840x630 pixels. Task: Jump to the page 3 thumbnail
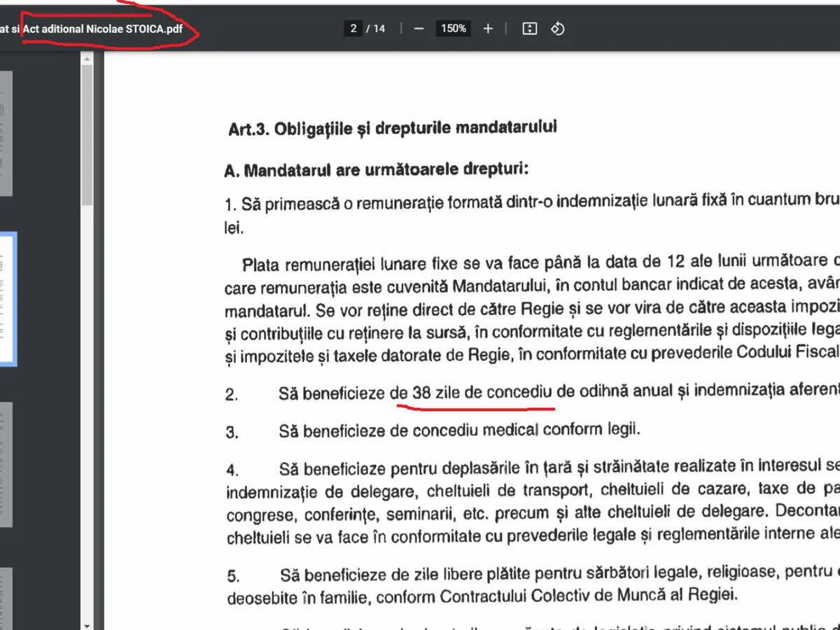[x=6, y=464]
